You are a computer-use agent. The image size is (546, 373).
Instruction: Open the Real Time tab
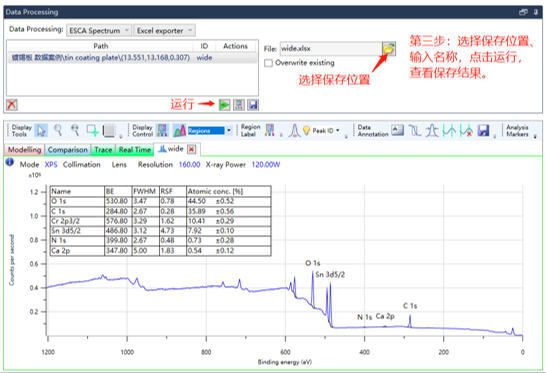tap(135, 150)
